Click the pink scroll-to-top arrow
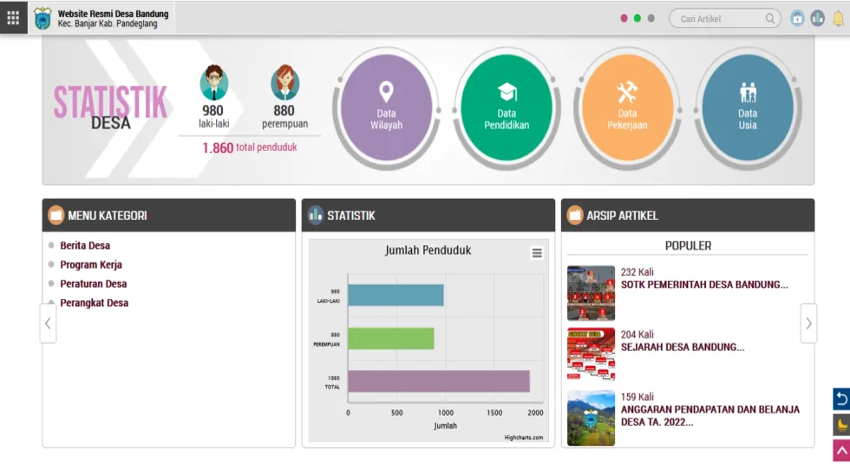 [841, 450]
